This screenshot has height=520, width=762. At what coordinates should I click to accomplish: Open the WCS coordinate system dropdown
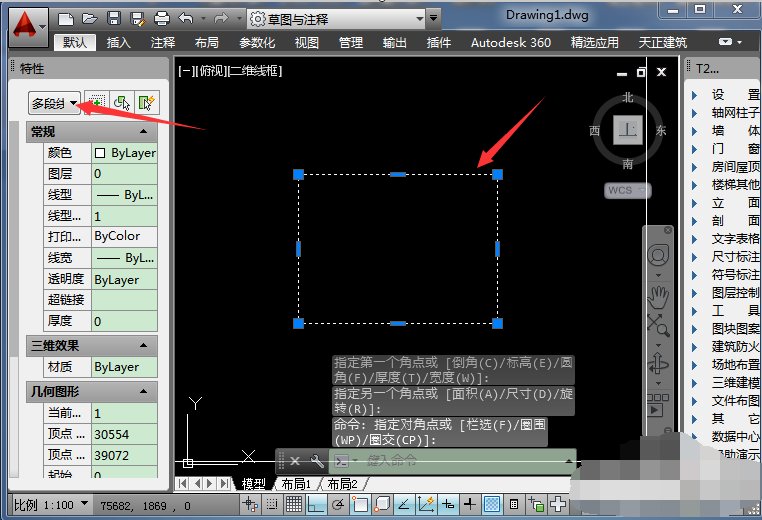pyautogui.click(x=627, y=190)
